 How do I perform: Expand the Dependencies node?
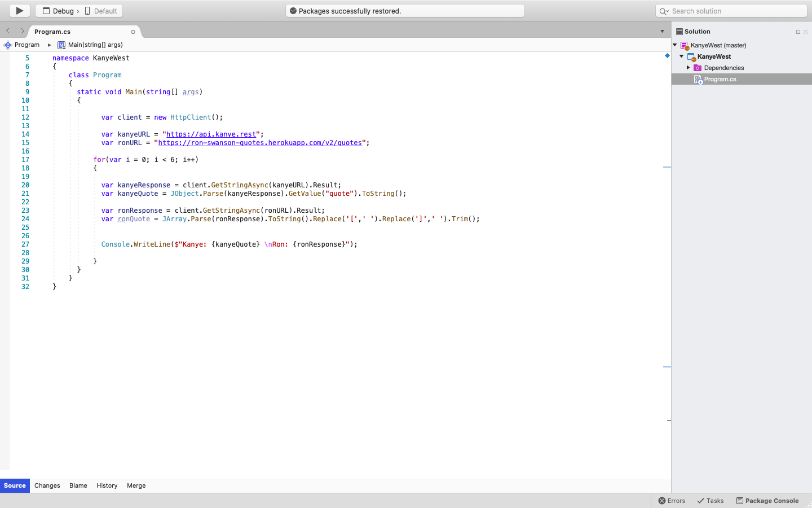click(x=687, y=68)
